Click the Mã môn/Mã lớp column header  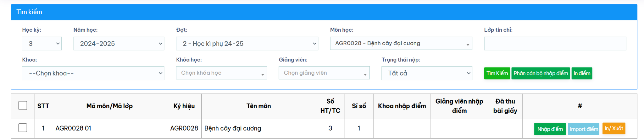tap(109, 106)
